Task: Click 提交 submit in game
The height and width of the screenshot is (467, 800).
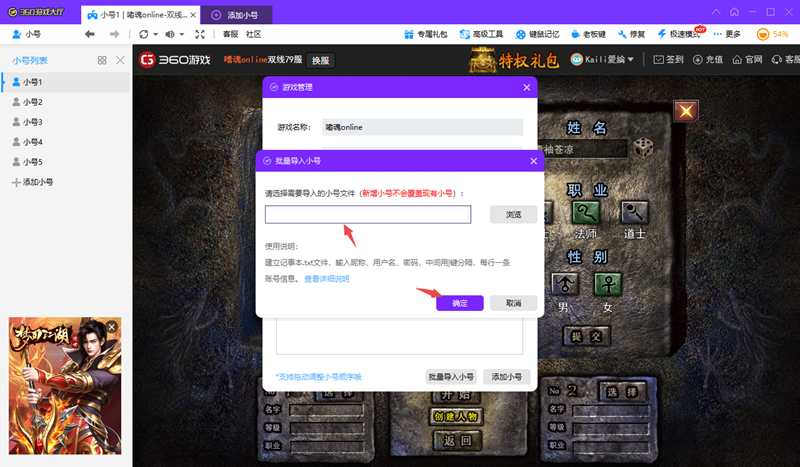Action: tap(586, 336)
